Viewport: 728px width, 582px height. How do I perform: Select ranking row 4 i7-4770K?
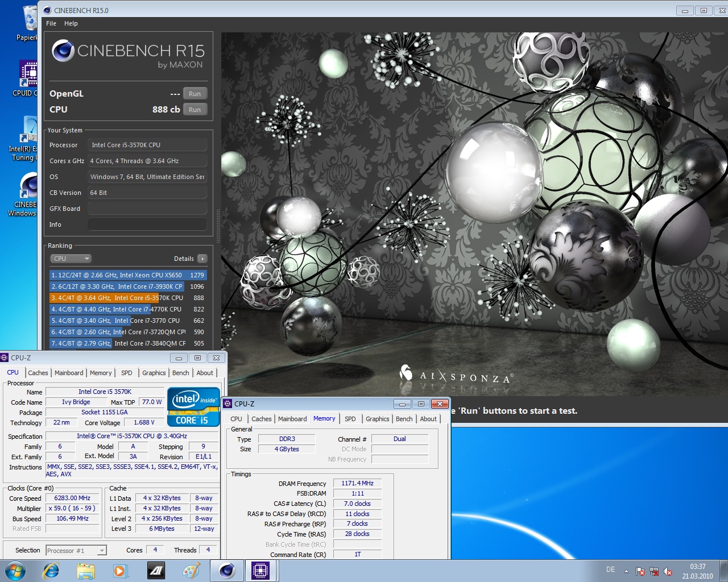pyautogui.click(x=128, y=309)
